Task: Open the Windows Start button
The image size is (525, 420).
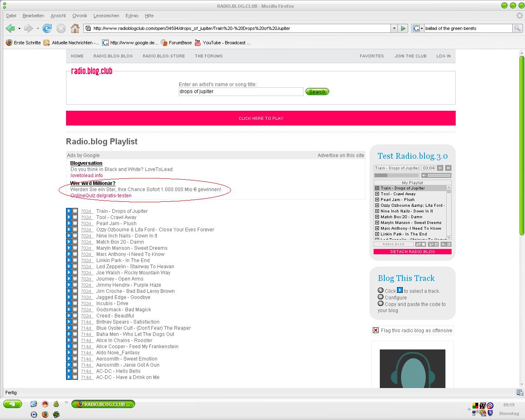Action: pos(12,404)
